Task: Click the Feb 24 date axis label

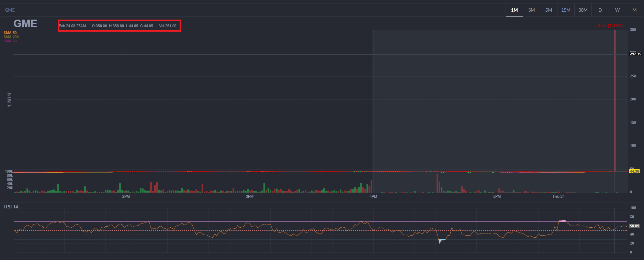Action: (559, 196)
